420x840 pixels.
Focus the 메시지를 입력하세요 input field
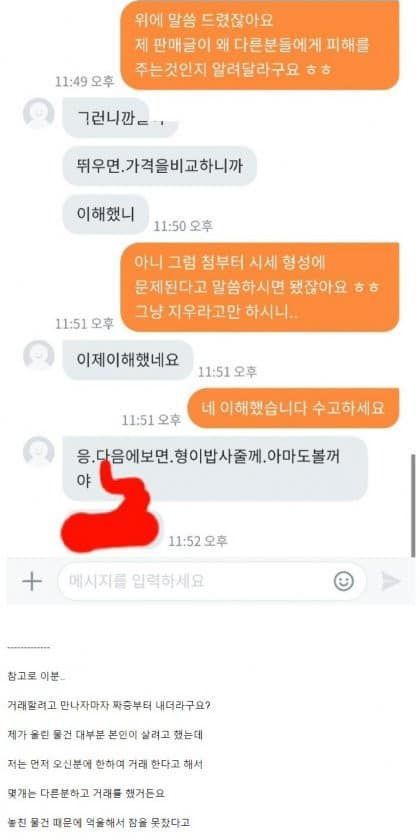[x=212, y=581]
